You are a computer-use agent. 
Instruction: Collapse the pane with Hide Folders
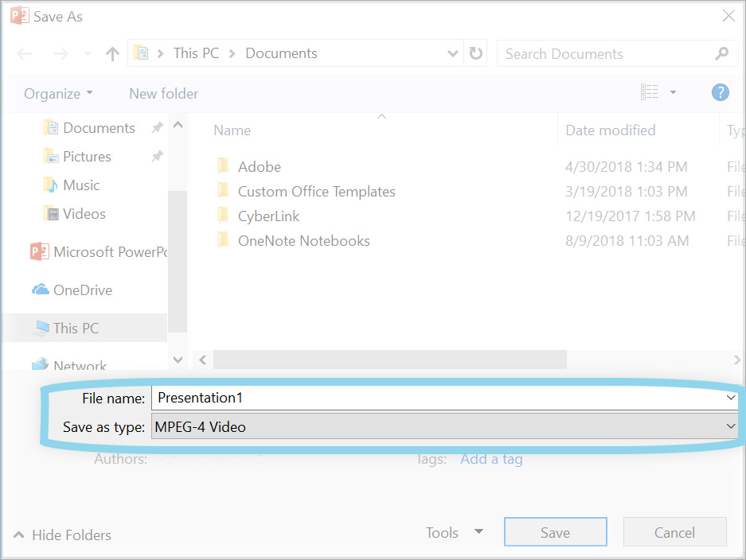[x=63, y=535]
